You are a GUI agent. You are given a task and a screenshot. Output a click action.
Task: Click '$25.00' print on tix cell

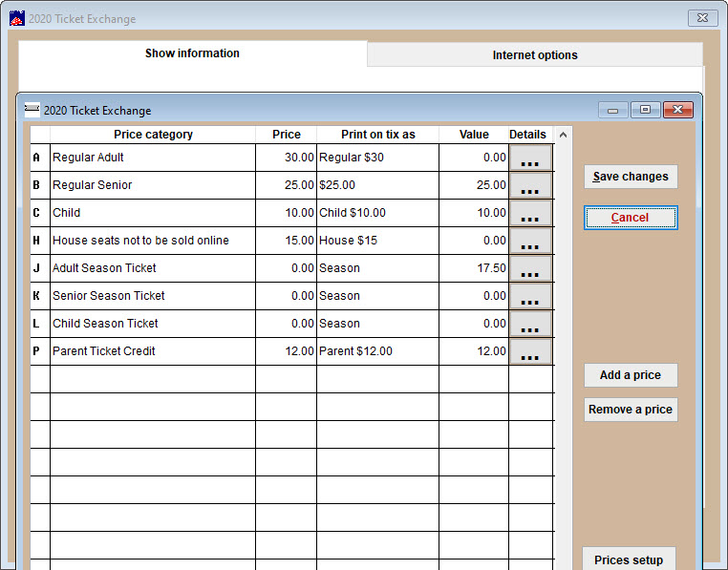click(x=378, y=185)
